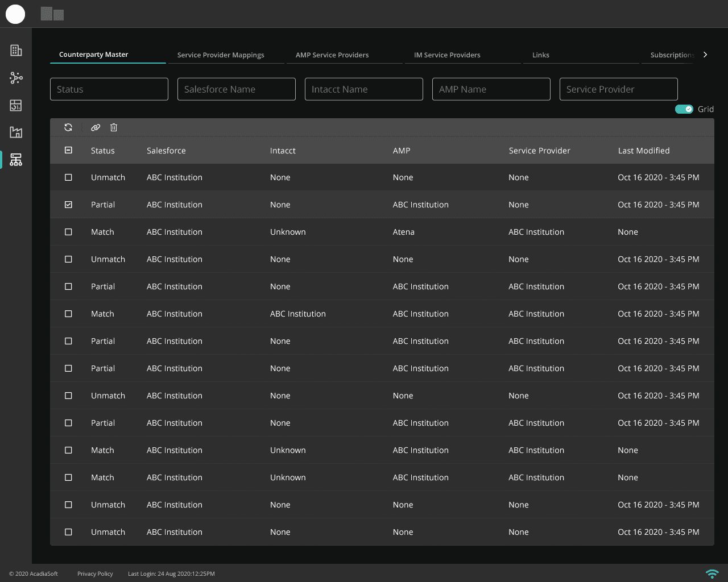The width and height of the screenshot is (728, 582).
Task: Open the Privacy Policy link
Action: pos(95,573)
